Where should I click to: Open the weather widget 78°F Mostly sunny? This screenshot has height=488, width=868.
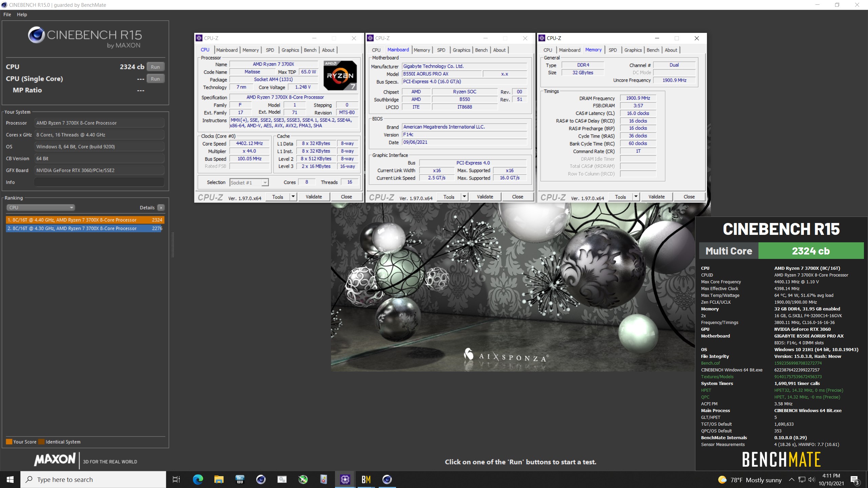pyautogui.click(x=750, y=480)
